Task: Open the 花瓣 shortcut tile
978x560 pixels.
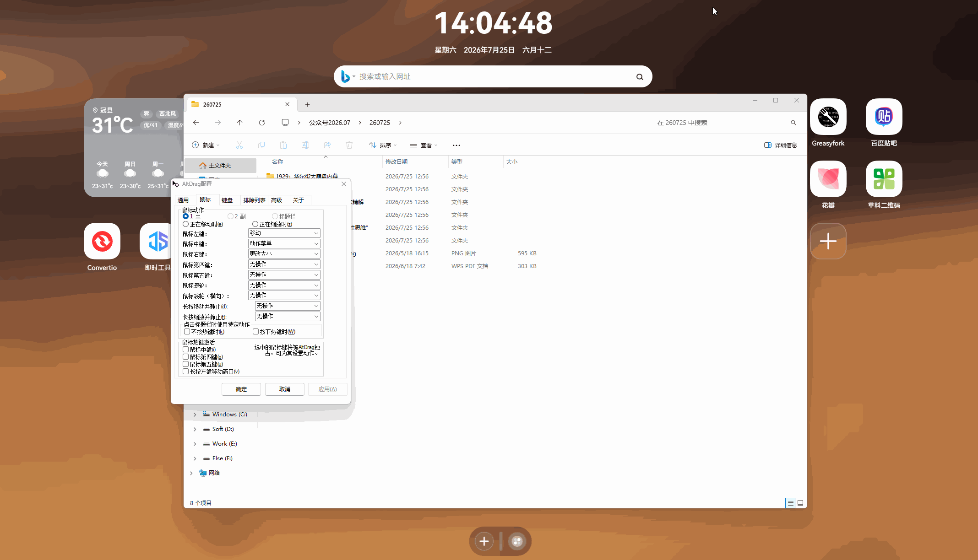Action: 828,179
